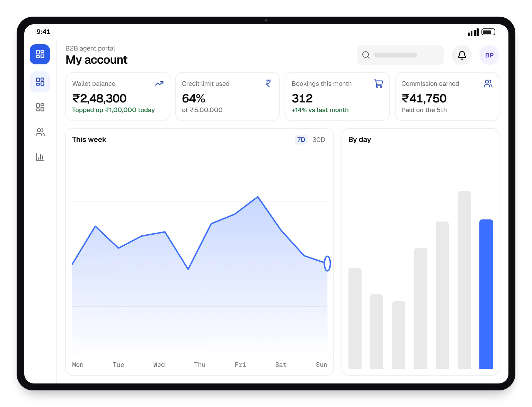Click the battery indicator in status bar

pos(488,32)
